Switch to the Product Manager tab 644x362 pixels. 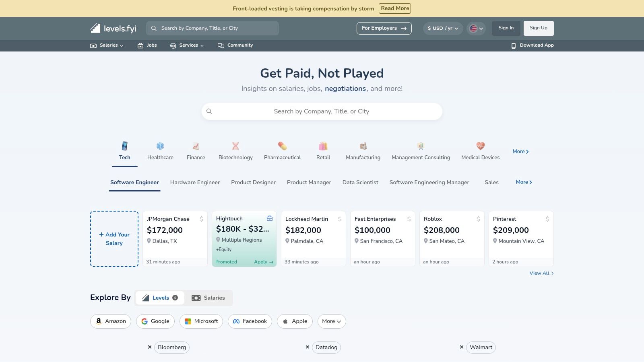tap(309, 183)
